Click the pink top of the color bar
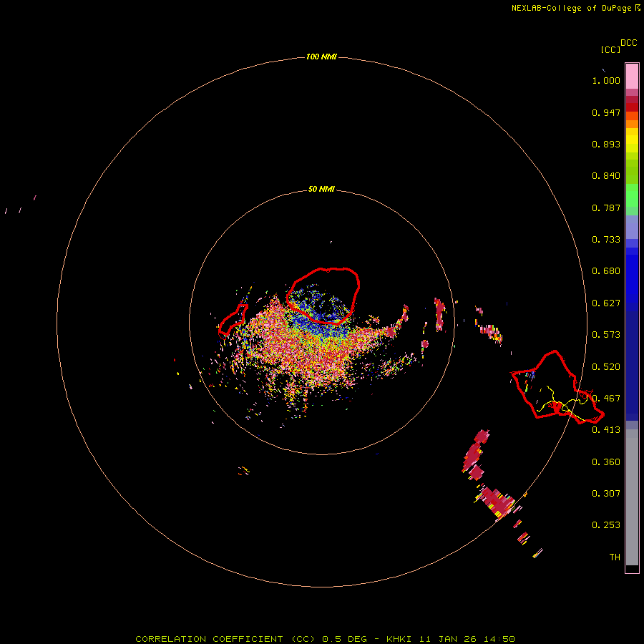Screen dimensions: 644x644 pos(632,77)
